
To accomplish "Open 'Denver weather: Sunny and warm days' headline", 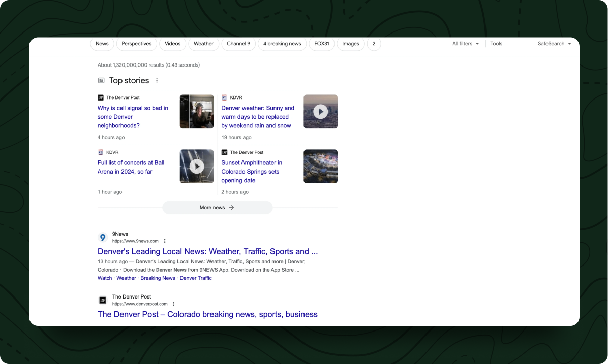I will (x=257, y=117).
